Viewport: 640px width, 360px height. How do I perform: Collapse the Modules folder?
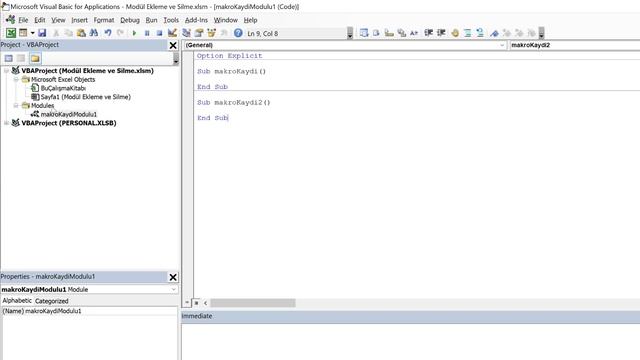tap(16, 105)
